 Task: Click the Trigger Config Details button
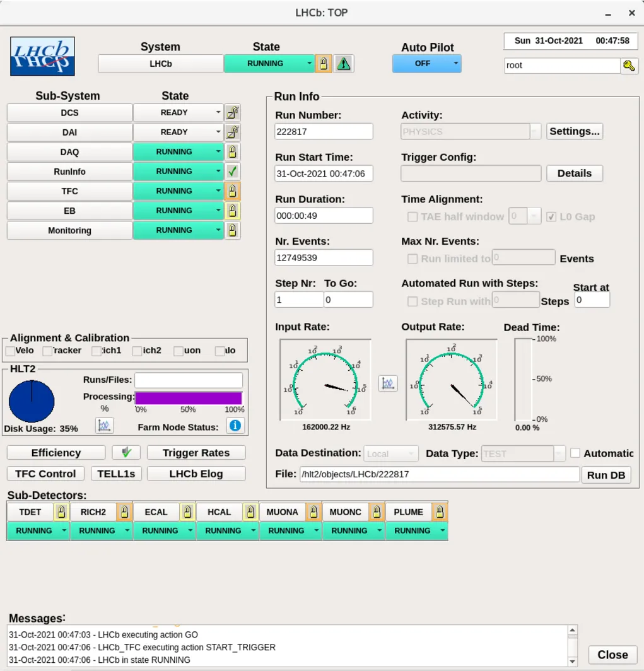574,173
